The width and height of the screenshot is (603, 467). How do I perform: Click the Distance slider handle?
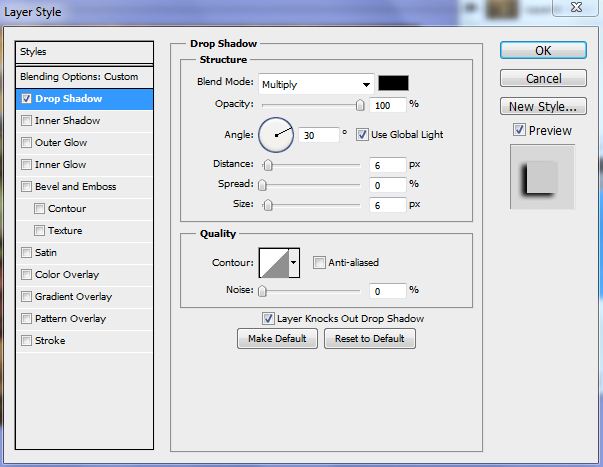[268, 165]
